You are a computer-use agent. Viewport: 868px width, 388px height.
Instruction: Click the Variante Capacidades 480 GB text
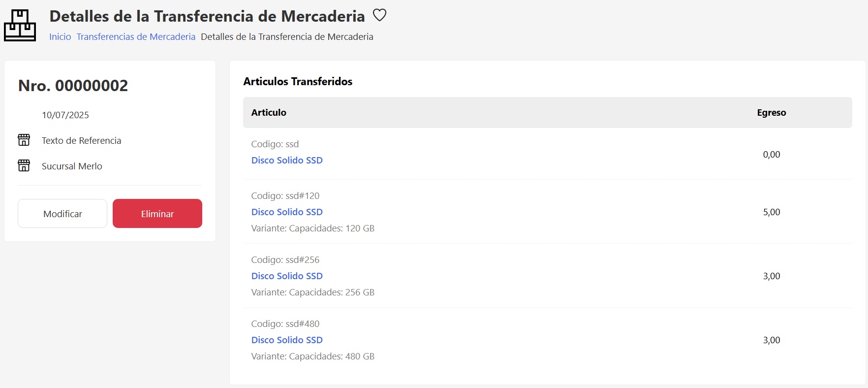[x=312, y=356]
